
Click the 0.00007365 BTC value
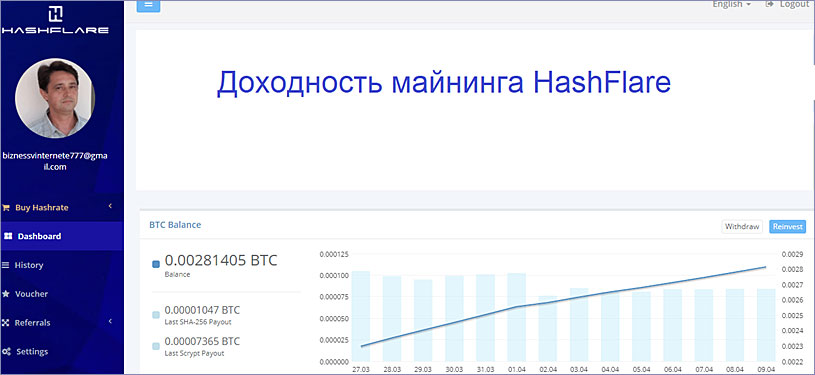(202, 342)
